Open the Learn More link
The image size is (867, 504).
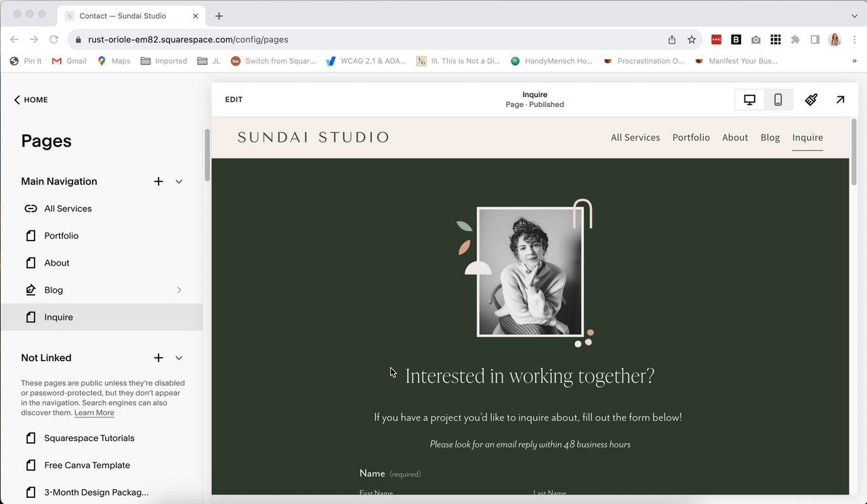94,413
